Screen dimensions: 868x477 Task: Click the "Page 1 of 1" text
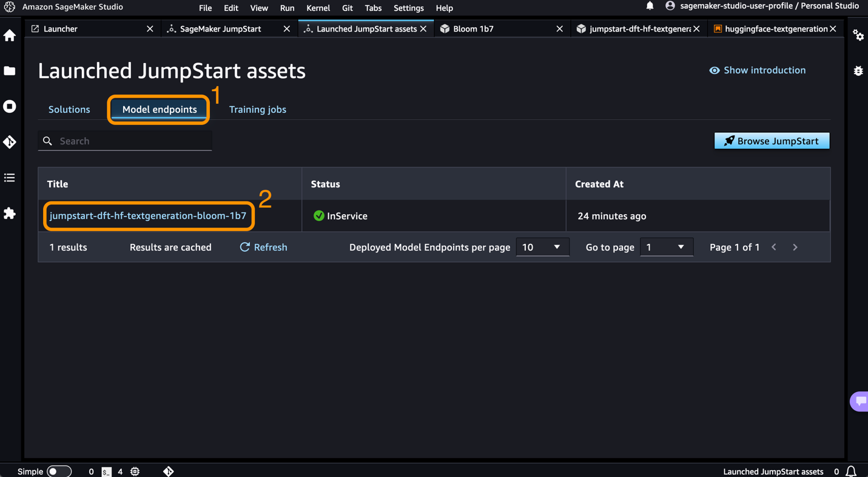[x=735, y=247]
